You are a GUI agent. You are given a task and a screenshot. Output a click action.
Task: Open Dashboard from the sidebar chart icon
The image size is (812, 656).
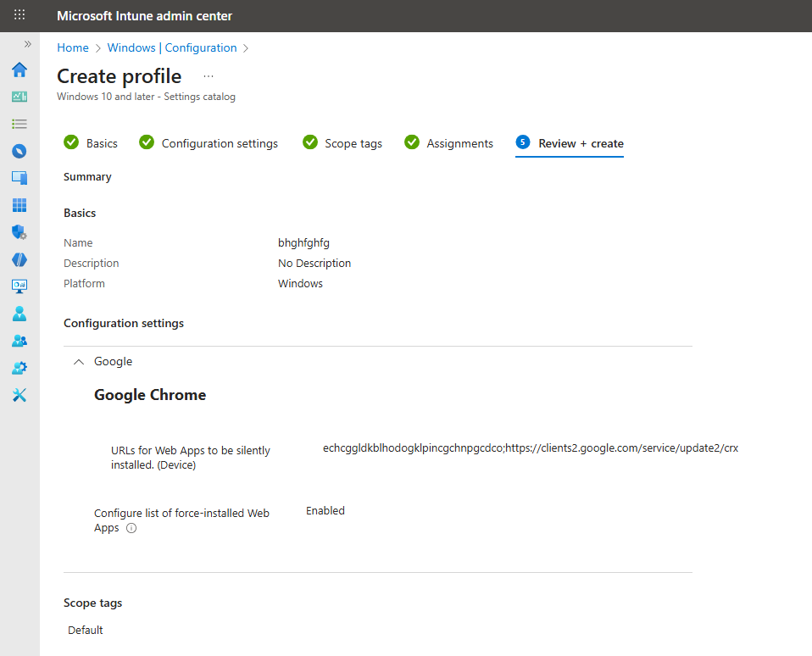point(19,97)
